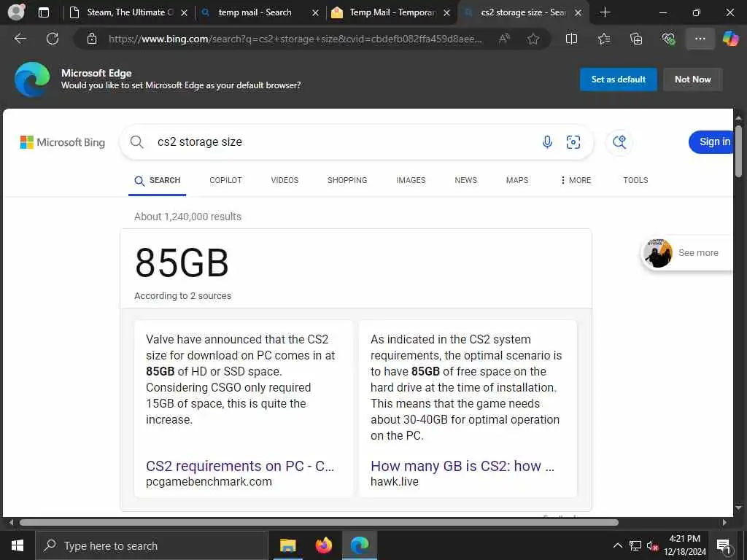Viewport: 747px width, 560px height.
Task: Launch the Copilot sidebar icon
Action: (731, 39)
